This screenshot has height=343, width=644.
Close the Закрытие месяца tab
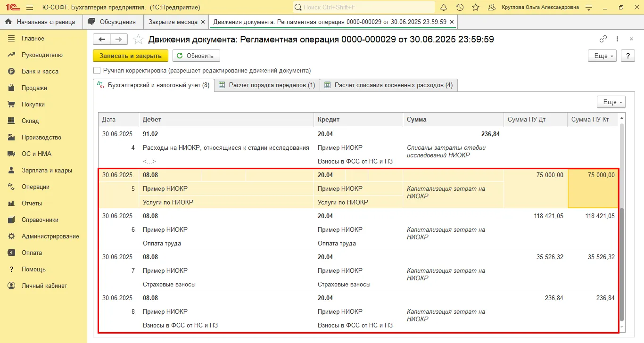pos(203,22)
